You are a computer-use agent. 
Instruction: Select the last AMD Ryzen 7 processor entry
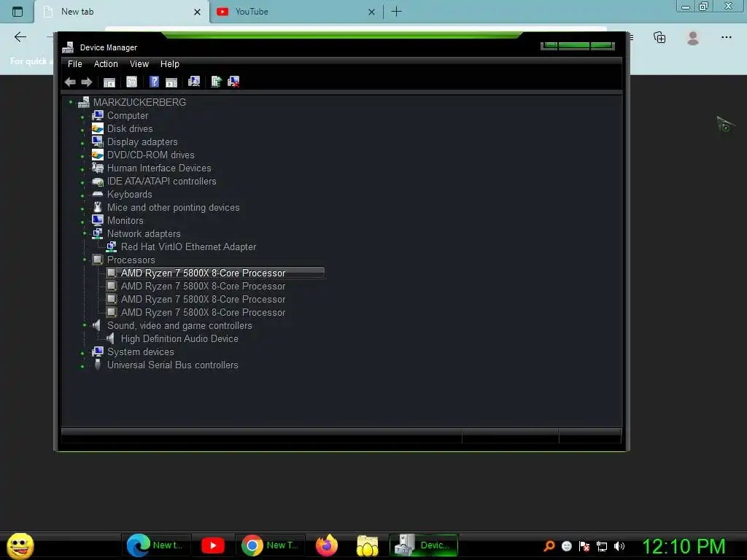203,312
